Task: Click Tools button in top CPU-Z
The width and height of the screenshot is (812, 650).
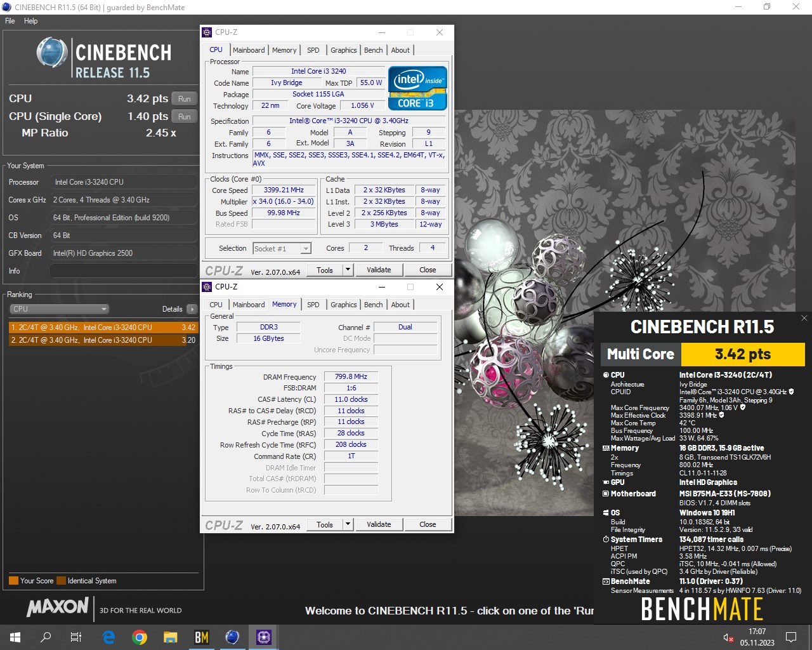Action: tap(325, 270)
